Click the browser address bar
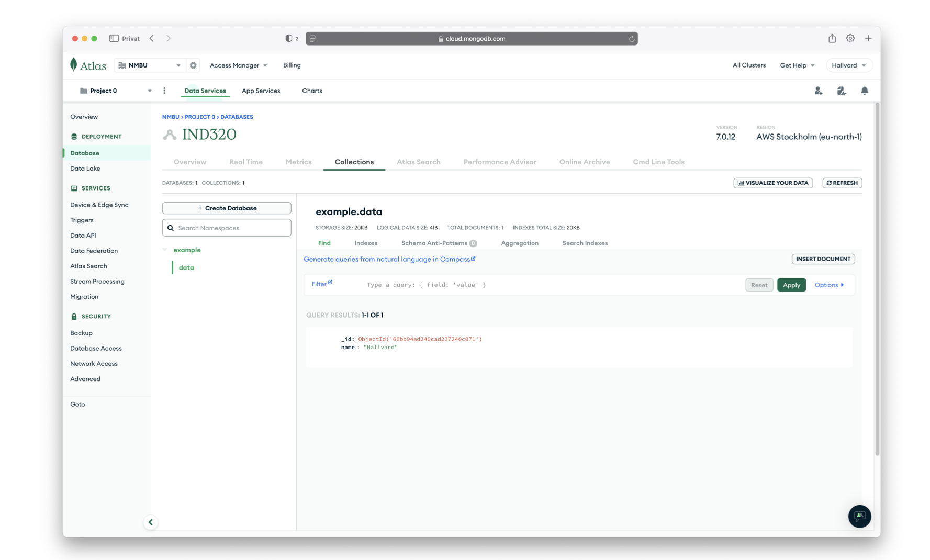This screenshot has height=560, width=930. pyautogui.click(x=472, y=39)
